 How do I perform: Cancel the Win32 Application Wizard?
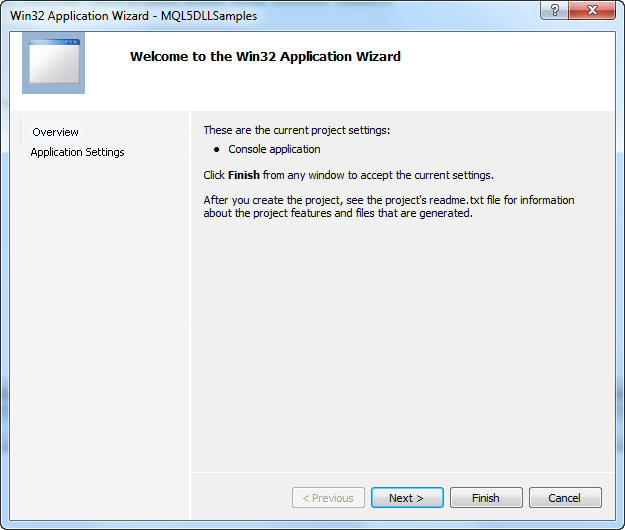click(565, 498)
